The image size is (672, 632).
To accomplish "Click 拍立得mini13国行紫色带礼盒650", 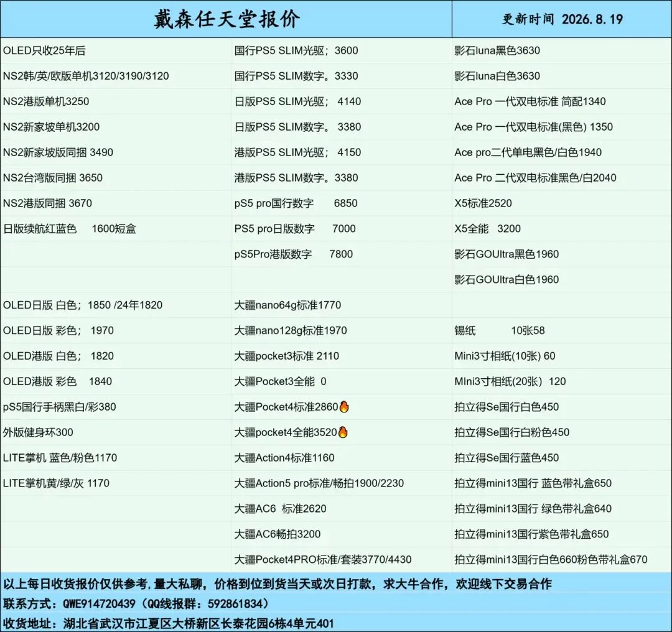I will pyautogui.click(x=531, y=534).
